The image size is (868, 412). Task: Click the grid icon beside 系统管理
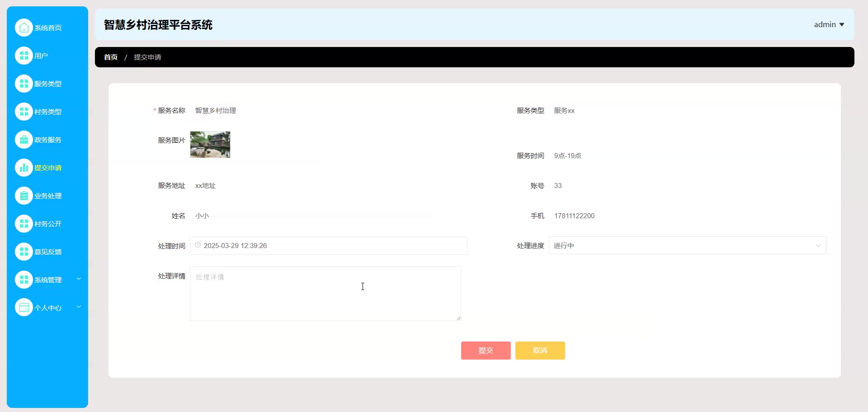[24, 280]
